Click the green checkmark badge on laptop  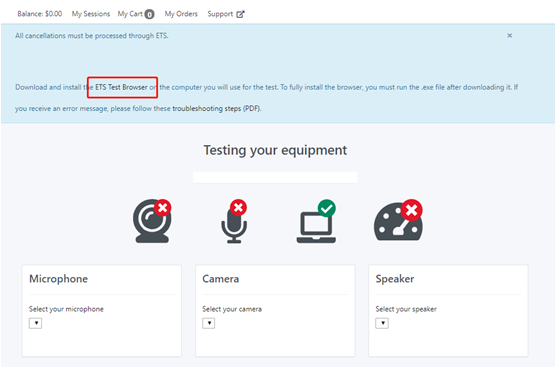(327, 208)
